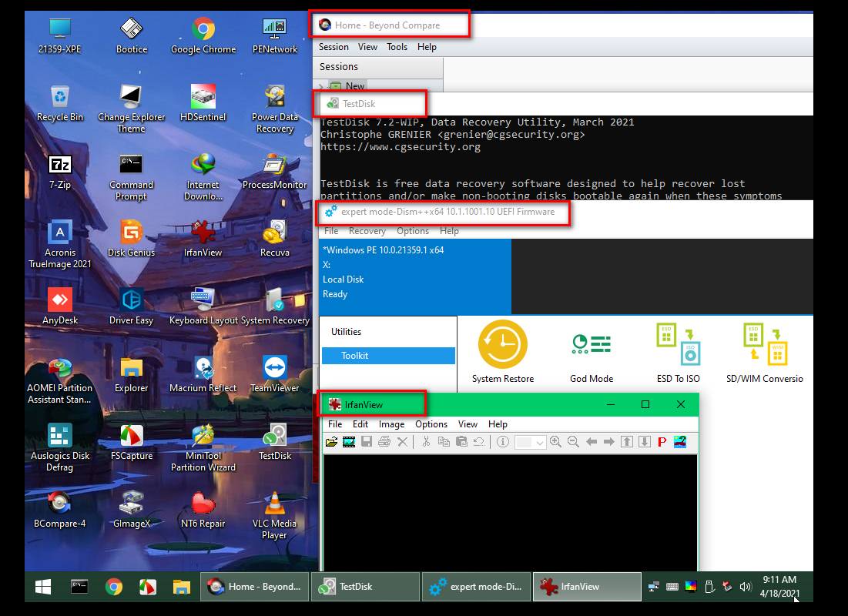Click the USB safely remove tray icon
Viewport: 848px width, 616px height.
pyautogui.click(x=709, y=587)
